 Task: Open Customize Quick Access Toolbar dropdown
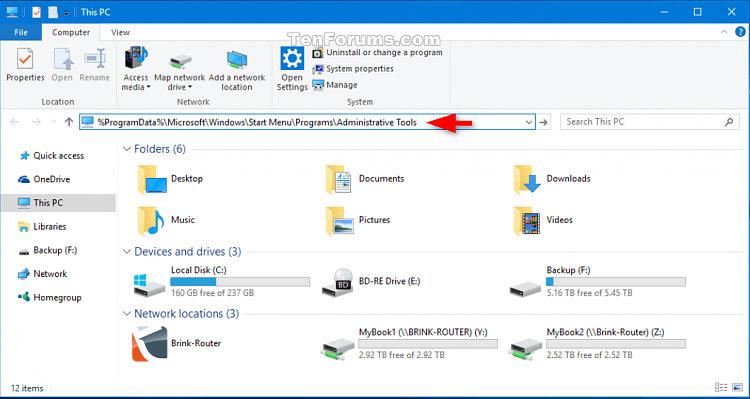pyautogui.click(x=66, y=12)
